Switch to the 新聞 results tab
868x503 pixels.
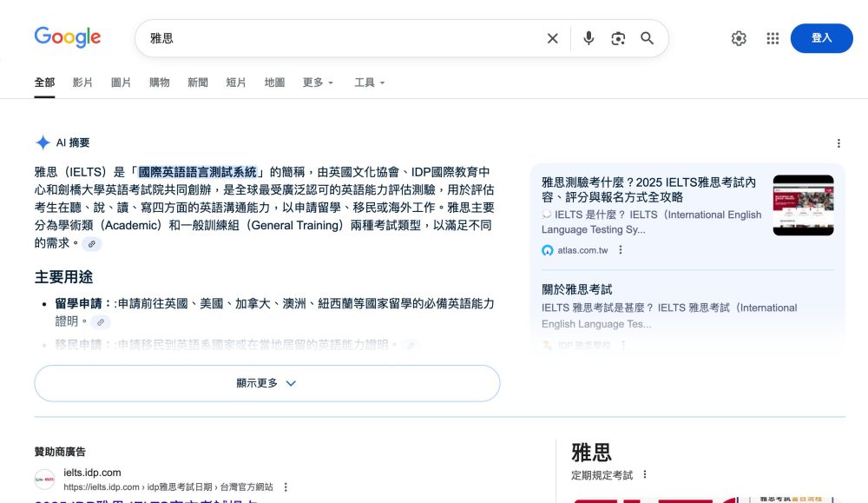(x=197, y=83)
